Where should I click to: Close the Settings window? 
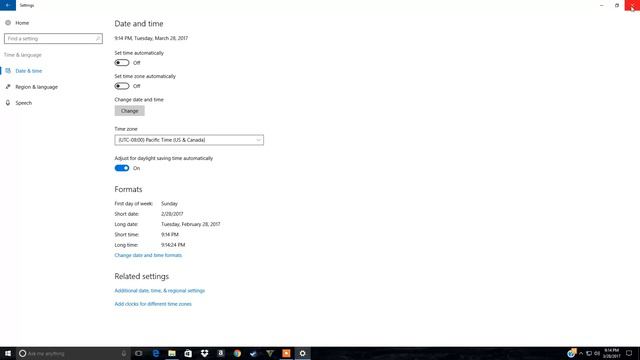click(x=632, y=5)
